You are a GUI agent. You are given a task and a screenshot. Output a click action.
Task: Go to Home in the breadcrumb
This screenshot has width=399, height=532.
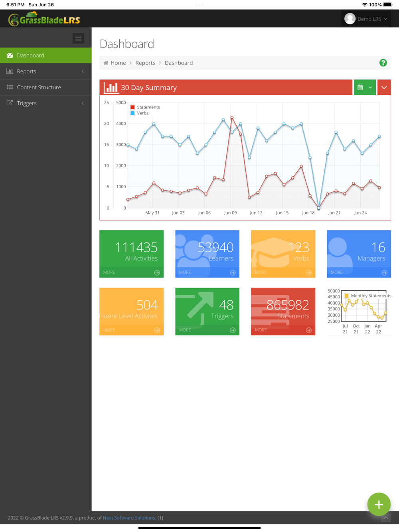point(118,63)
